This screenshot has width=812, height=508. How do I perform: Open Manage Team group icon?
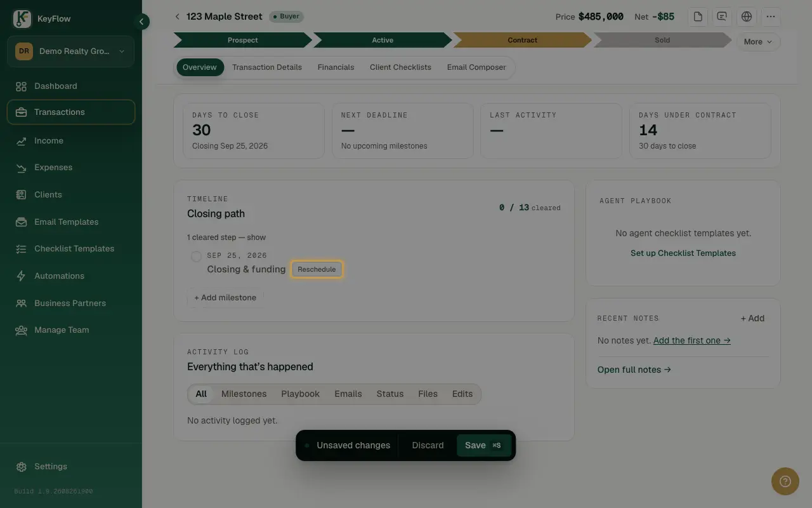(21, 330)
